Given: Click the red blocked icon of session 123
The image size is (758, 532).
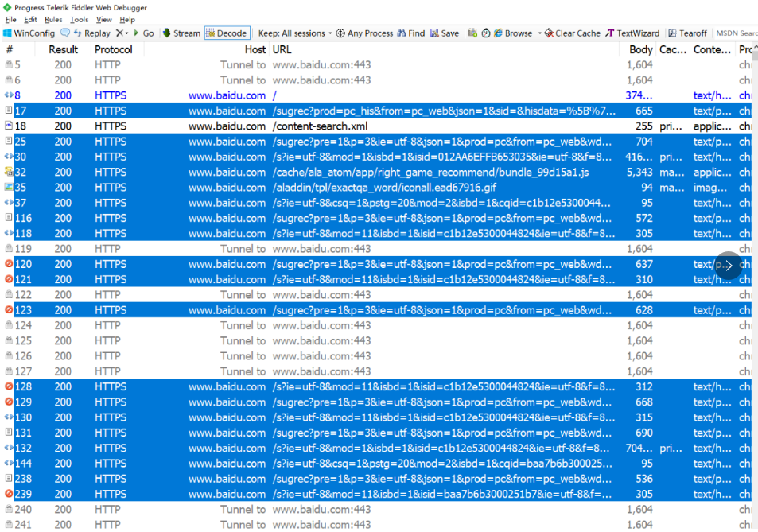Looking at the screenshot, I should [x=9, y=309].
